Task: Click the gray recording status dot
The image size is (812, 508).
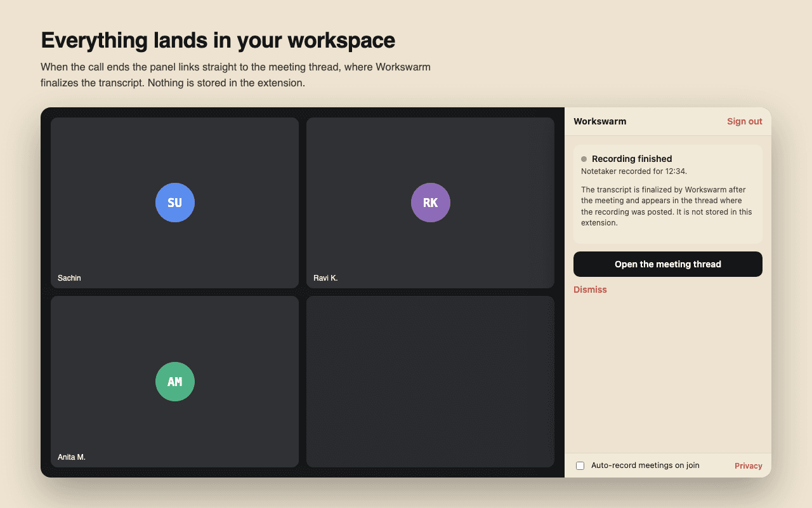Action: [x=584, y=159]
